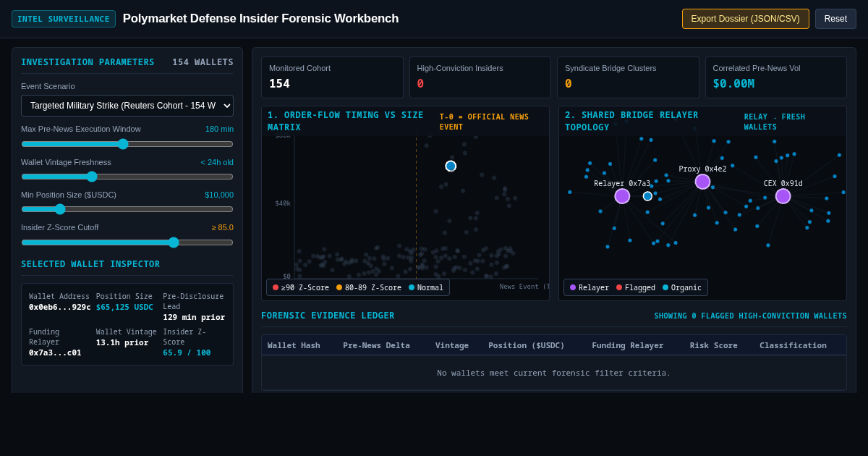Image resolution: width=868 pixels, height=456 pixels.
Task: Click the Polymarket Defense Insider Forensic Workbench title
Action: coord(260,19)
